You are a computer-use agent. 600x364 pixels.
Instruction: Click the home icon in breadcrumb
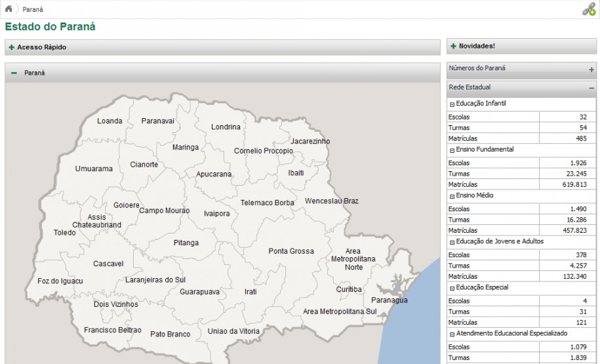[x=9, y=9]
